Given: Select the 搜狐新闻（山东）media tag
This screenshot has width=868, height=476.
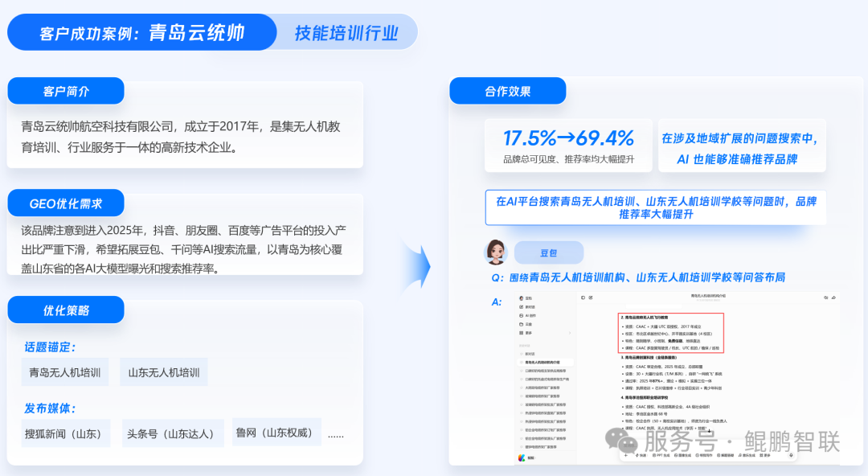Looking at the screenshot, I should point(66,433).
